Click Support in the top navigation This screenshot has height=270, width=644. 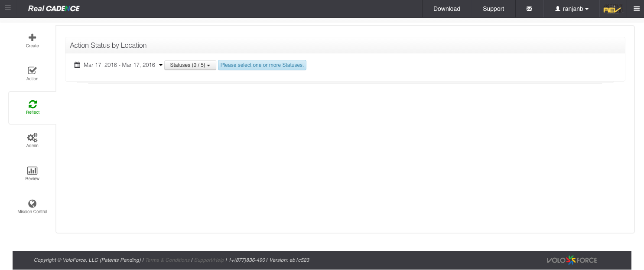[493, 9]
